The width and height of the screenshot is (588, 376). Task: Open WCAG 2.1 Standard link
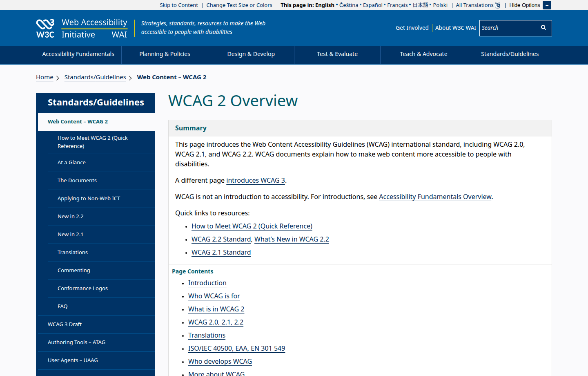pyautogui.click(x=221, y=253)
